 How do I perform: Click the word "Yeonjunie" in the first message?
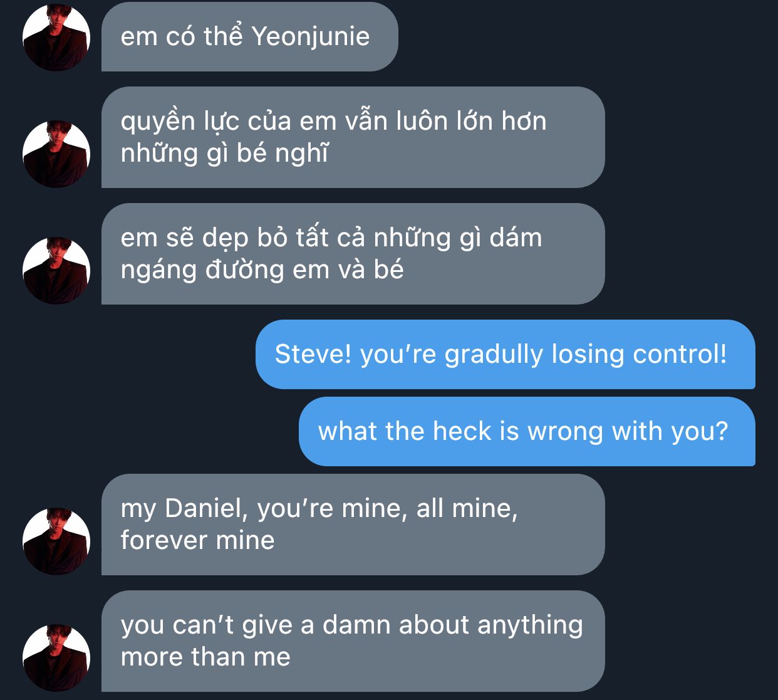[x=311, y=37]
